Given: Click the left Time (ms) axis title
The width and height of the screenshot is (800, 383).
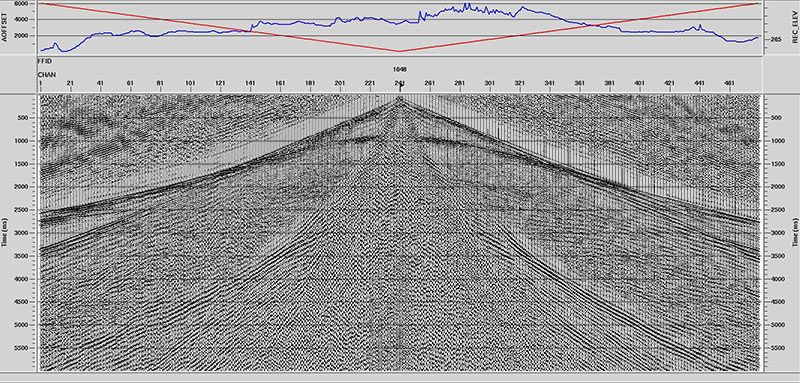Looking at the screenshot, I should tap(5, 232).
